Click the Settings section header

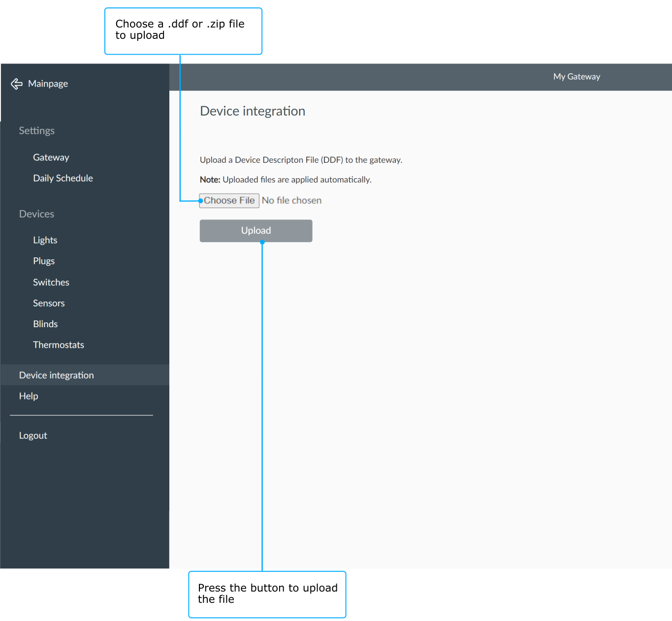coord(37,131)
